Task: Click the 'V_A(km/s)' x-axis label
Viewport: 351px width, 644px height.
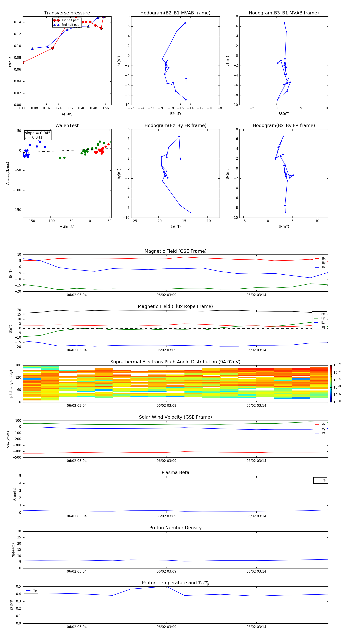Action: click(x=67, y=227)
